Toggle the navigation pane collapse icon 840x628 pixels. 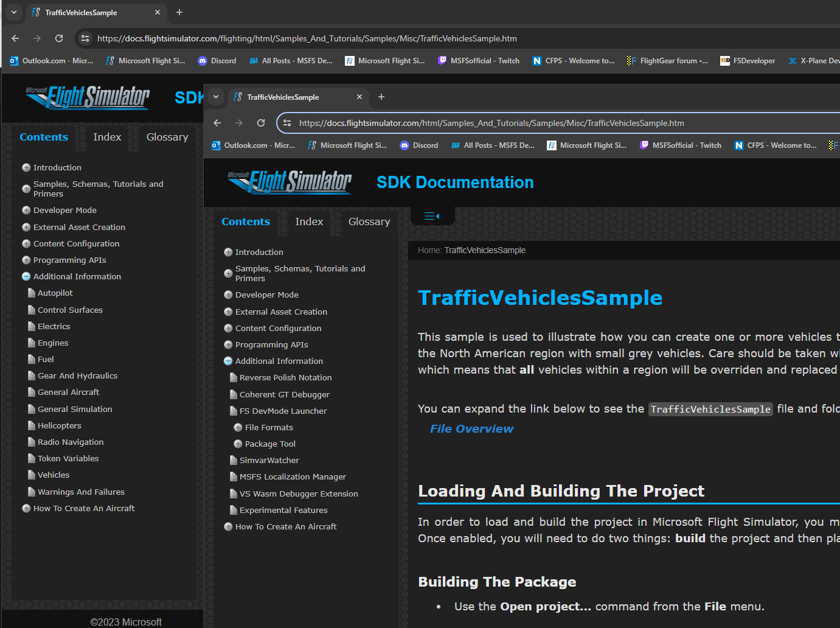(432, 216)
